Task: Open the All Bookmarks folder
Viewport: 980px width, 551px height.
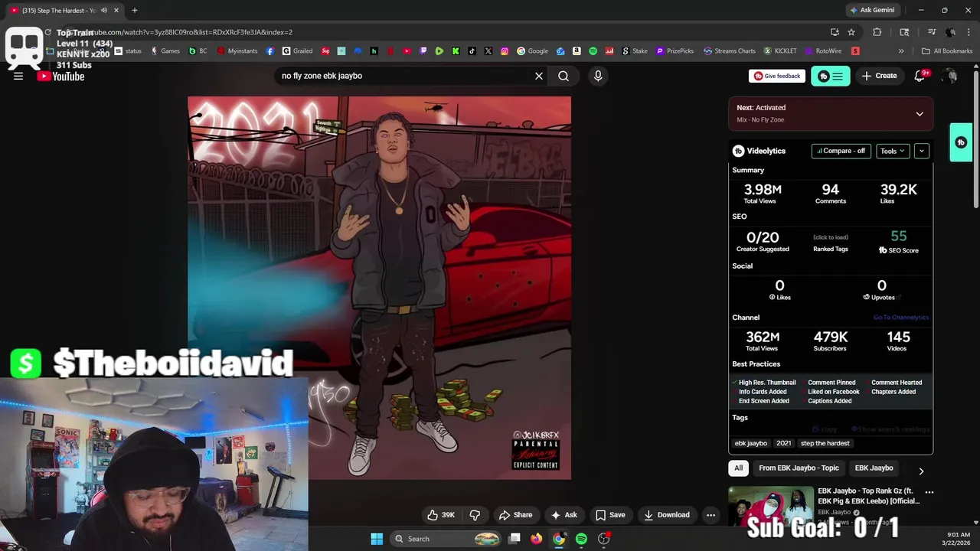Action: [x=947, y=51]
